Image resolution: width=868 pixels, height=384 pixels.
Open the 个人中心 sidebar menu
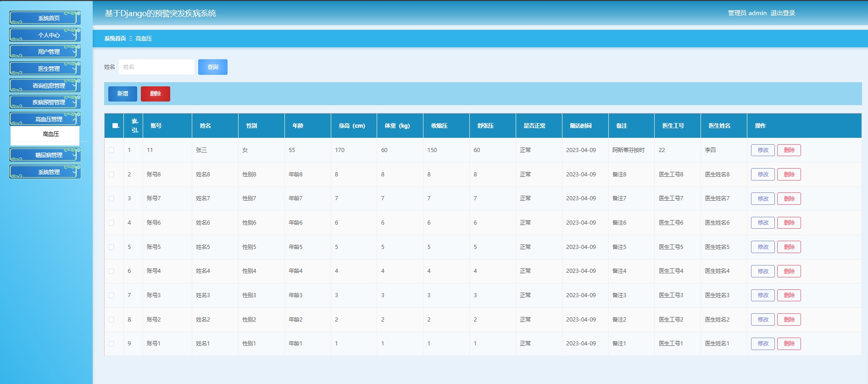[45, 35]
